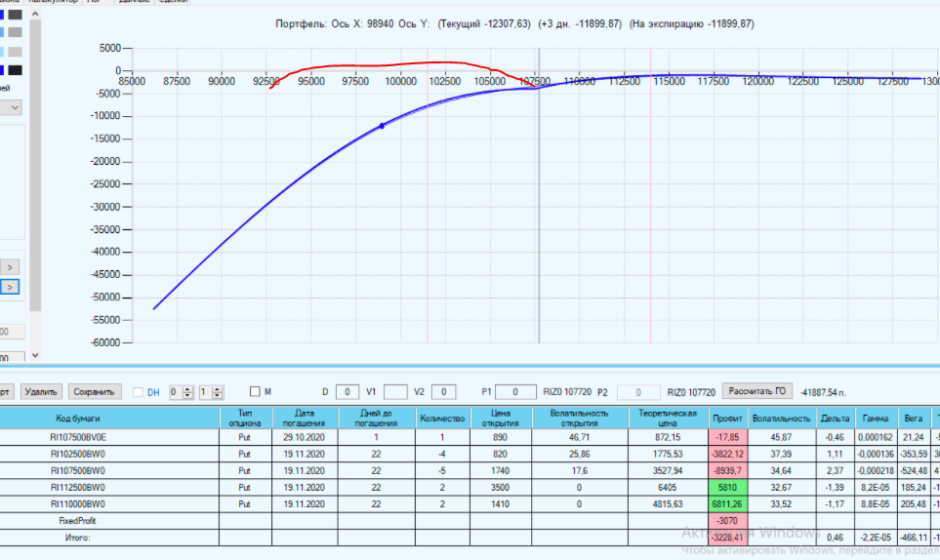
Task: Click the Удалить button
Action: coord(41,391)
